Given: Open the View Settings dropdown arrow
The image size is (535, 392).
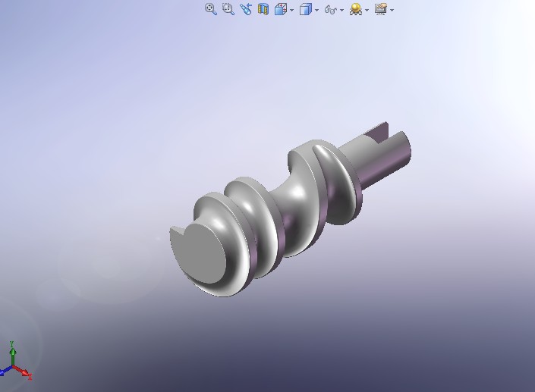Looking at the screenshot, I should (x=392, y=10).
